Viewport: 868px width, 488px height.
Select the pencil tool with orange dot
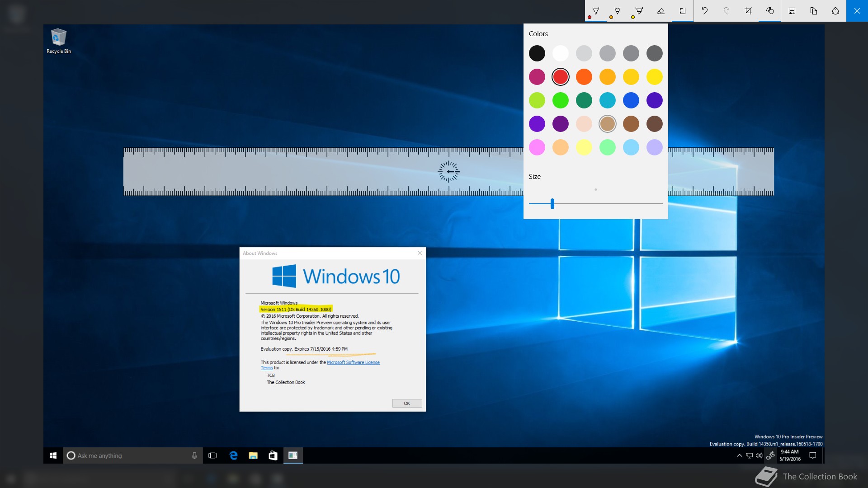tap(618, 11)
